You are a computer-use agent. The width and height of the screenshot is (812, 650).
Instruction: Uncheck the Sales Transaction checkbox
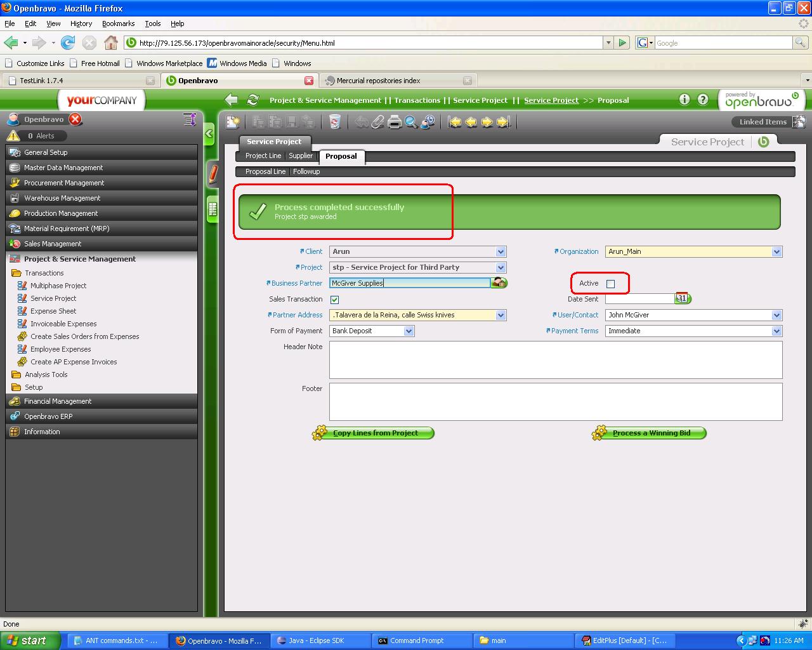pyautogui.click(x=335, y=300)
